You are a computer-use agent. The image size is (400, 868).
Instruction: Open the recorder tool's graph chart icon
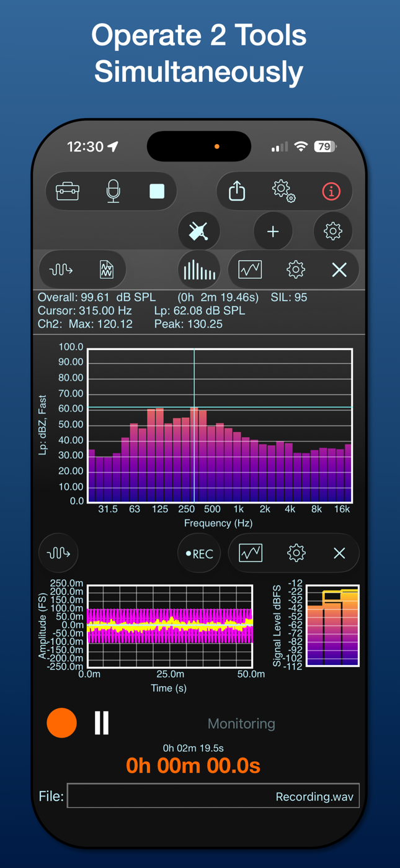[251, 553]
